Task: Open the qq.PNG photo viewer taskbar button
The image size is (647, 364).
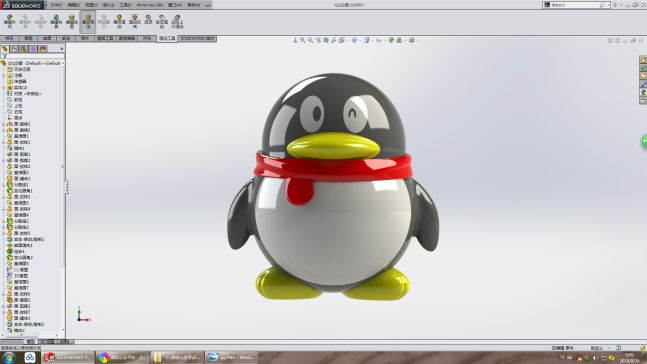Action: [231, 357]
